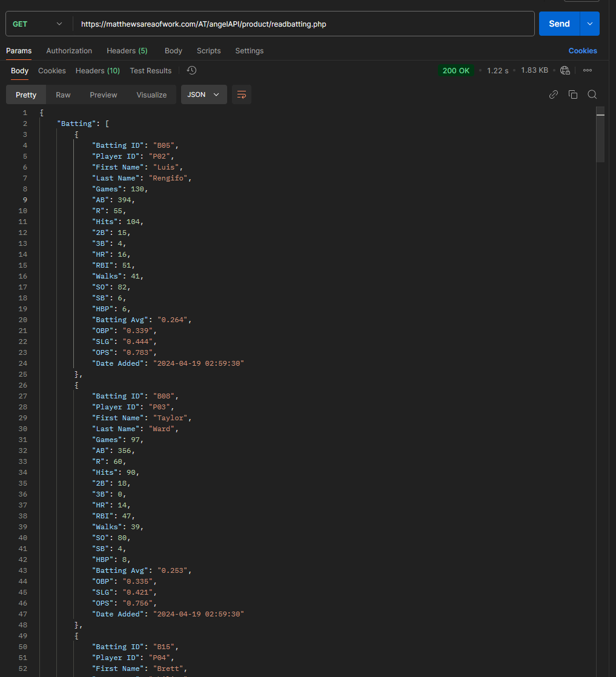Click the "Rengifo" last name value
The width and height of the screenshot is (616, 677).
[x=168, y=178]
